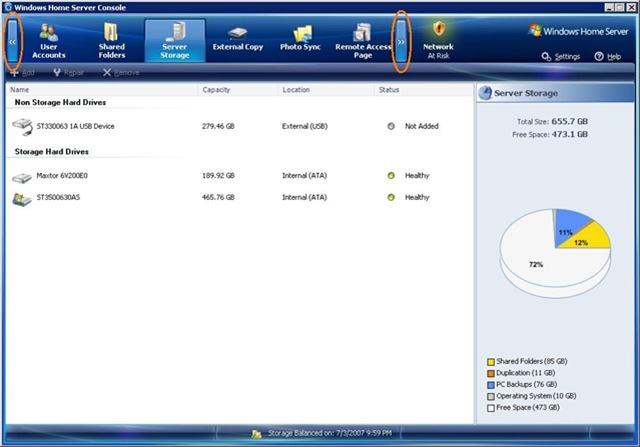Viewport: 640px width, 447px height.
Task: Click the Not Added gray status icon
Action: 391,126
